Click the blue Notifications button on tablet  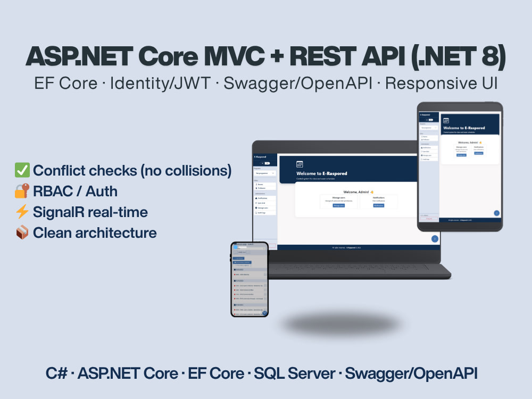tap(479, 153)
